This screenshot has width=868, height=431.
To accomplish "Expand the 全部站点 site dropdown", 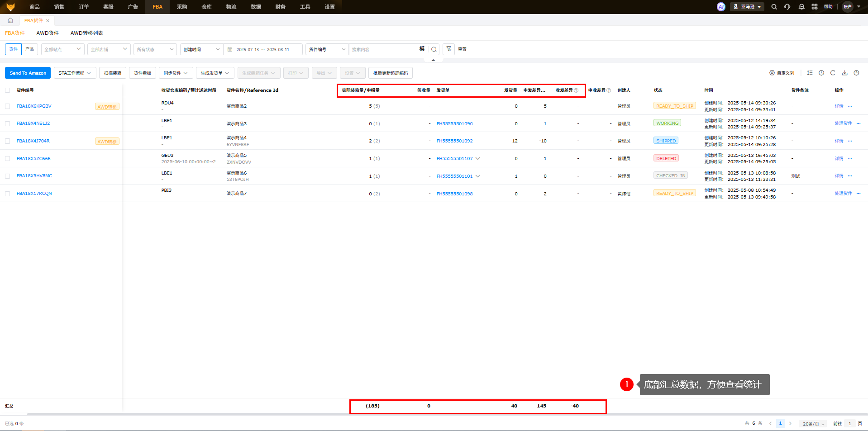I will point(62,49).
